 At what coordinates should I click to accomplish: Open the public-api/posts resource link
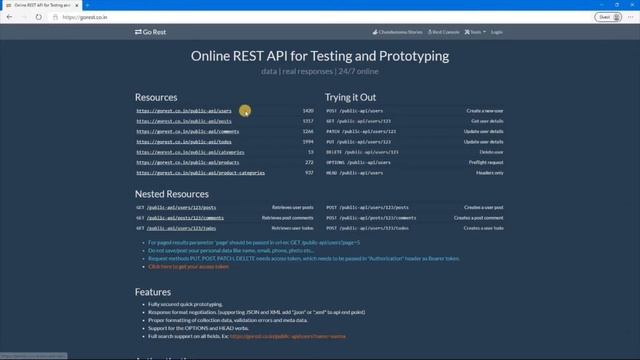pos(184,121)
